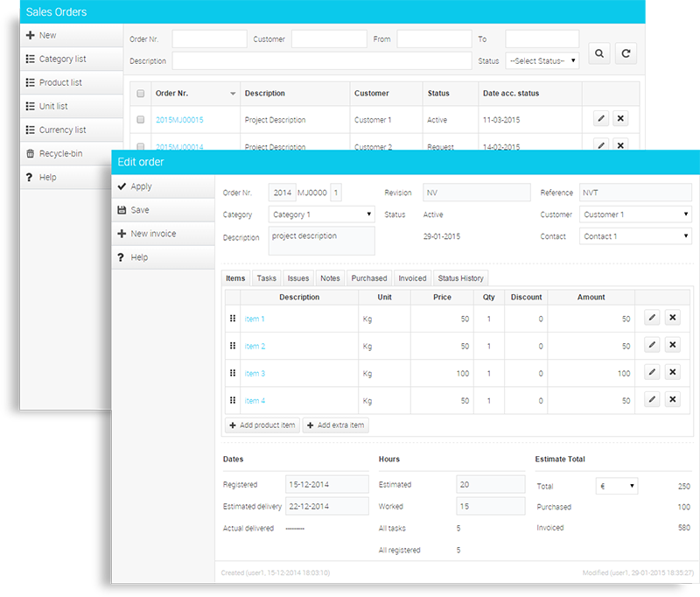
Task: Click the search magnifier icon button
Action: click(x=599, y=53)
